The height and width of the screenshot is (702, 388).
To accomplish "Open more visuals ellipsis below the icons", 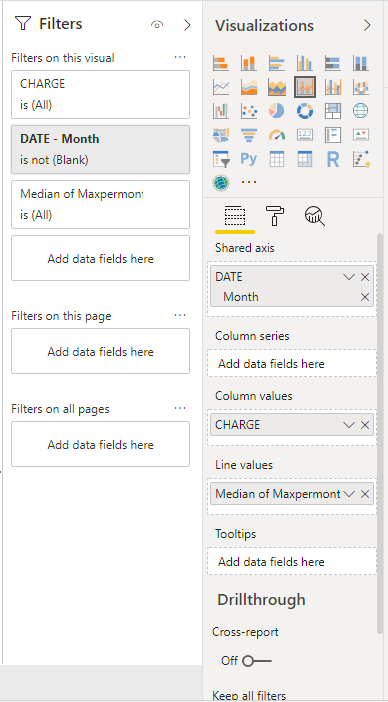I will coord(249,182).
